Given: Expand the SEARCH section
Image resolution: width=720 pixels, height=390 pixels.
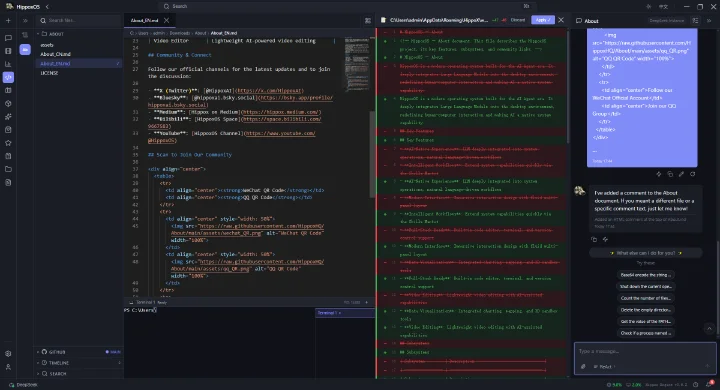Looking at the screenshot, I should pos(78,374).
